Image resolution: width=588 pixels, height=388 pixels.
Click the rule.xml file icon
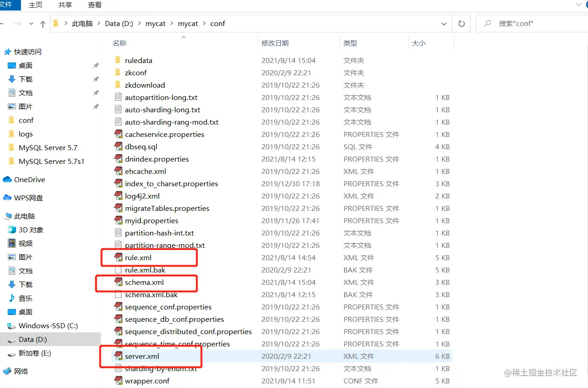tap(118, 257)
